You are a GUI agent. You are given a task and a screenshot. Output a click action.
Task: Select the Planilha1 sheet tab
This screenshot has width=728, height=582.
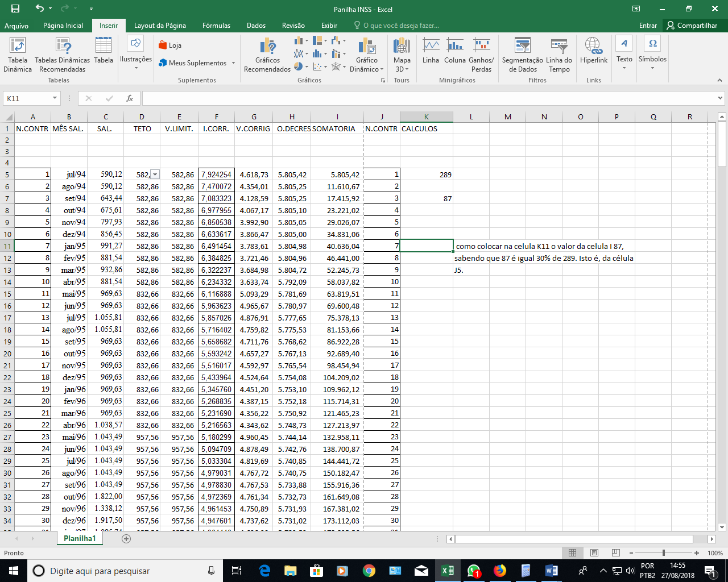(80, 538)
